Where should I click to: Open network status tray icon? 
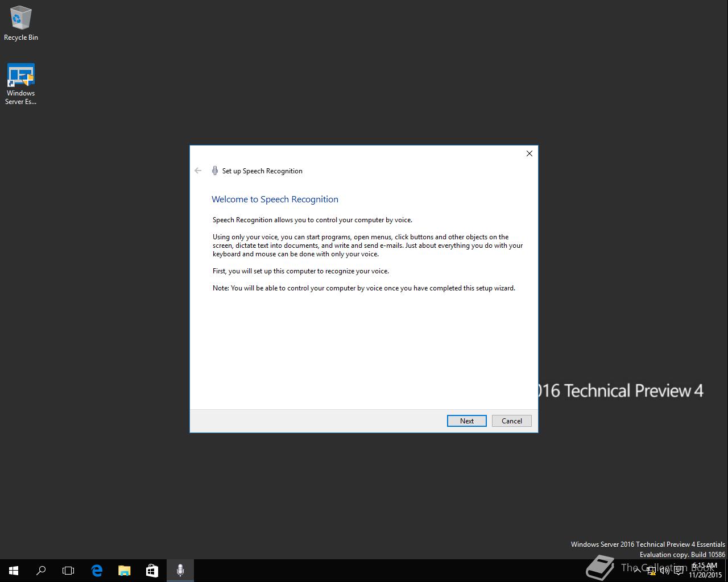click(x=651, y=571)
